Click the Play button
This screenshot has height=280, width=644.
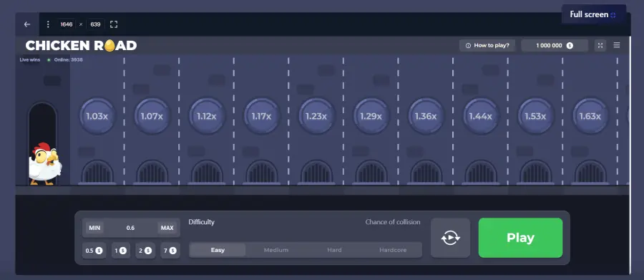coord(520,238)
